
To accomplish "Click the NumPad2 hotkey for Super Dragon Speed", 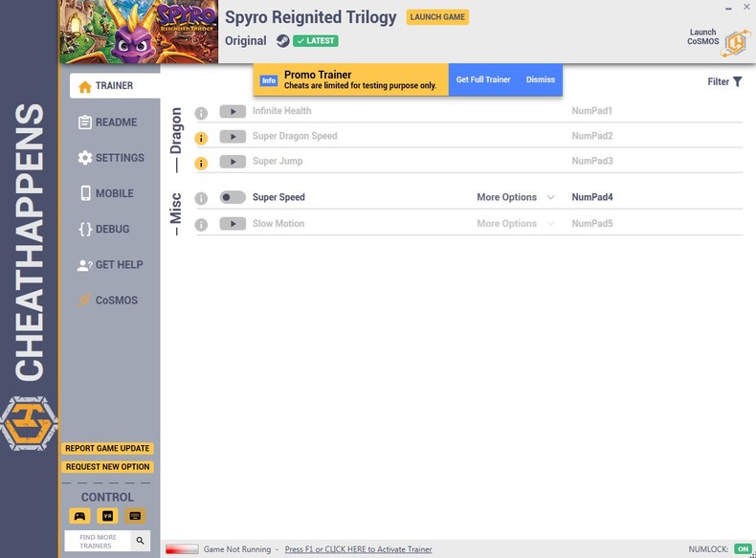I will point(592,136).
